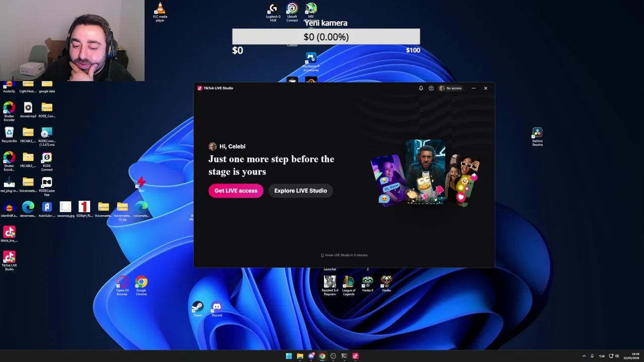Image resolution: width=644 pixels, height=362 pixels.
Task: Select sessonaq.jpg image file
Action: [65, 210]
